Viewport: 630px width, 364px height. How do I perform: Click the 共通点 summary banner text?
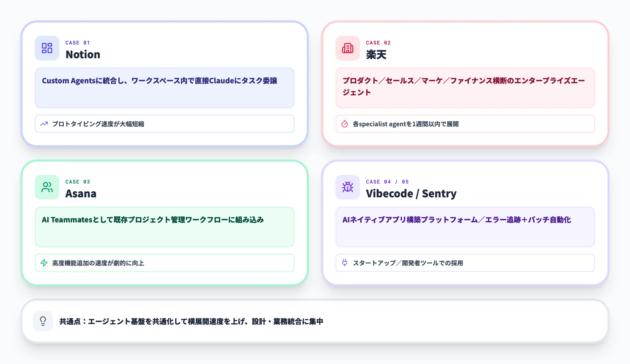[191, 321]
